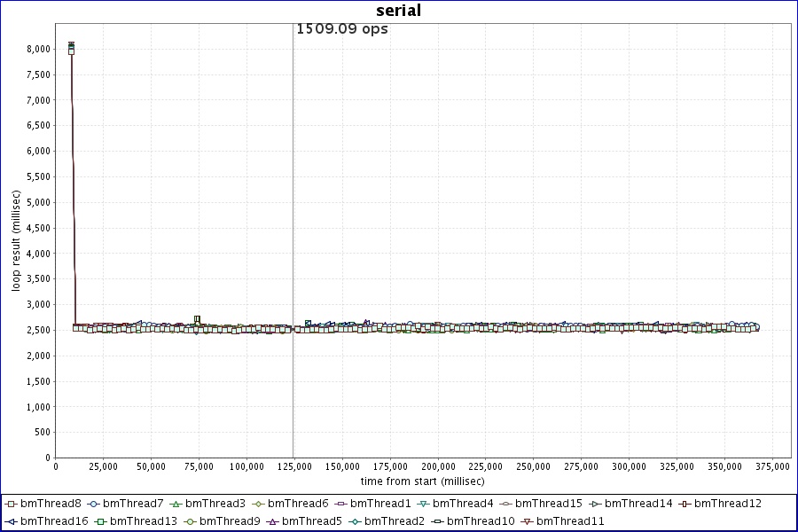Choose the bmThread11 legend marker icon
The image size is (798, 532).
coord(527,521)
